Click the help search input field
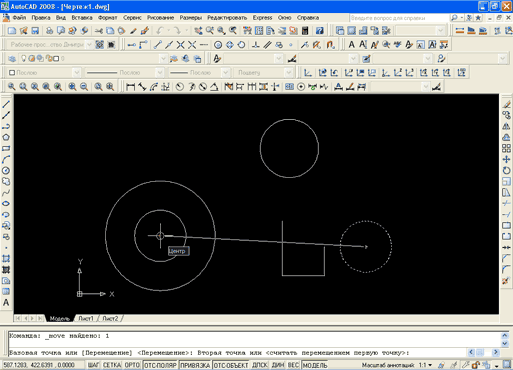Screen dimensions: 513x370 (399, 18)
